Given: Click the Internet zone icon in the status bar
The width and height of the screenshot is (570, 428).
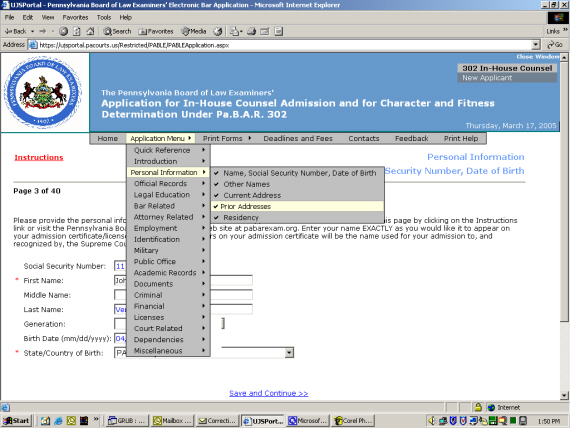Looking at the screenshot, I should point(491,407).
